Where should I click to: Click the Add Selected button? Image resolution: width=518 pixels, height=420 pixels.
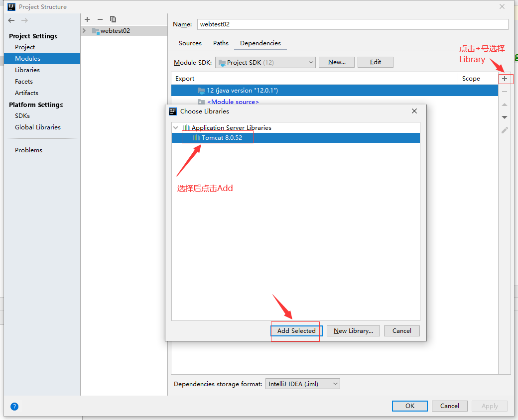coord(296,331)
